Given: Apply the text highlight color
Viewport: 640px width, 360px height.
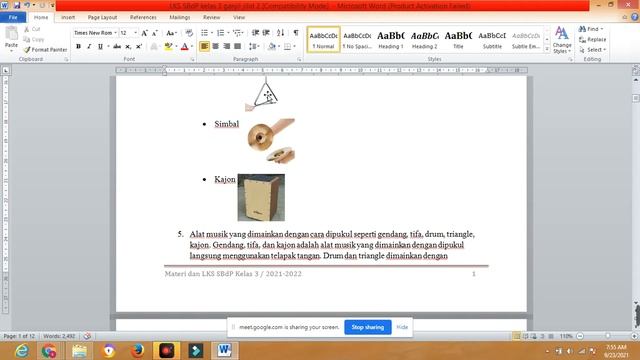Looking at the screenshot, I should pyautogui.click(x=168, y=47).
